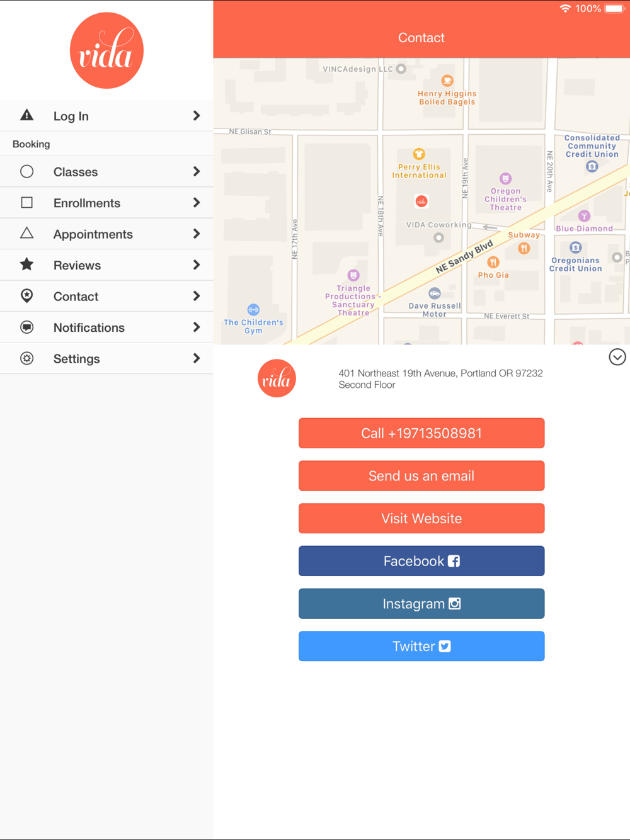Open the Log In menu item
The width and height of the screenshot is (630, 840).
pyautogui.click(x=106, y=116)
